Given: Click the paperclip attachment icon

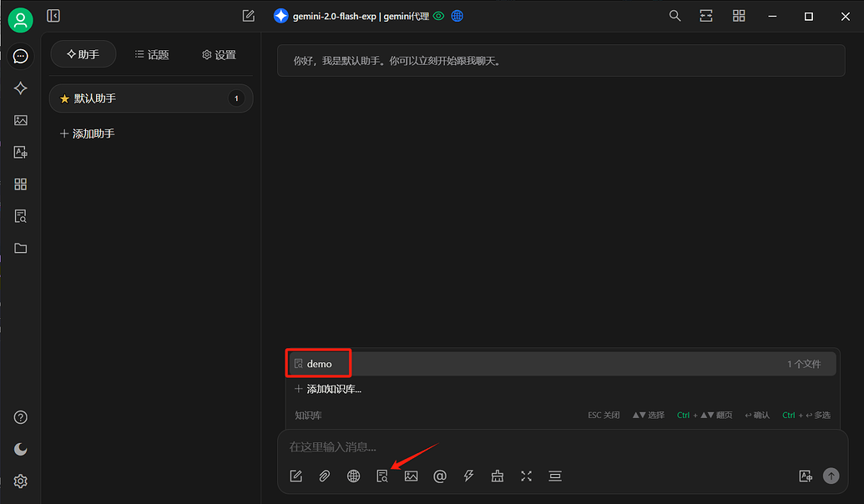Looking at the screenshot, I should coord(325,476).
